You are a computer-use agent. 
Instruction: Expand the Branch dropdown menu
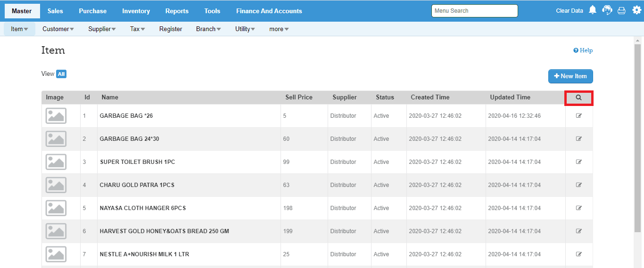pos(208,29)
